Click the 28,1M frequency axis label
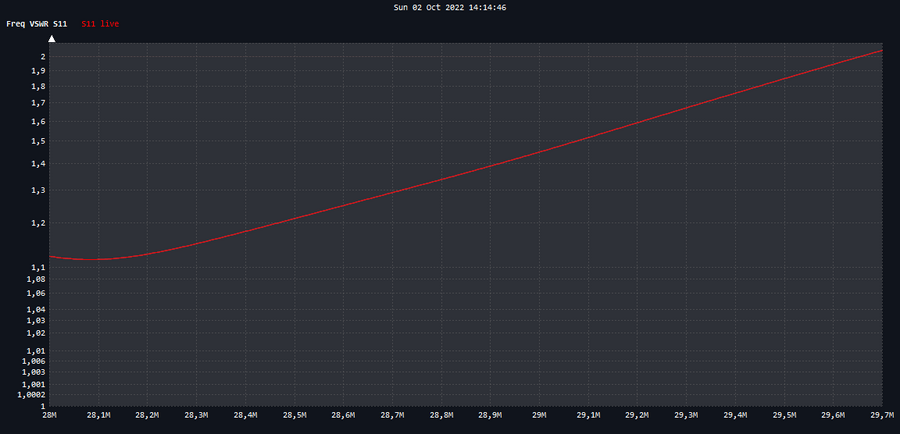 coord(98,415)
